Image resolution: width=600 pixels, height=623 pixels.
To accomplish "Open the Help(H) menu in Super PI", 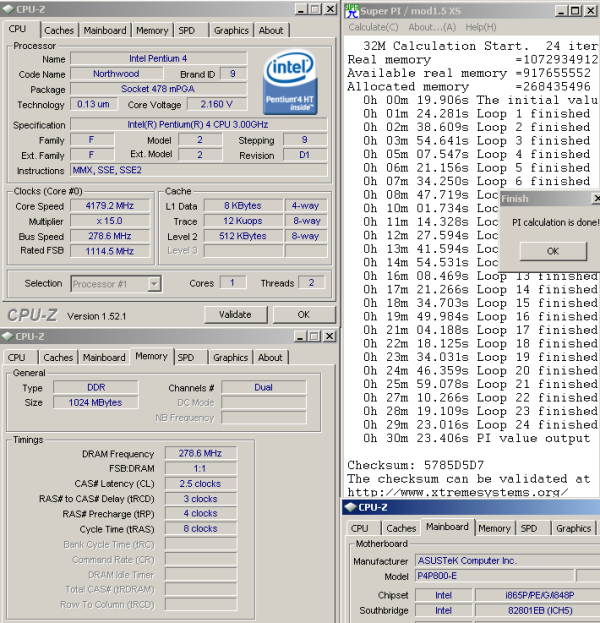I will coord(481,27).
